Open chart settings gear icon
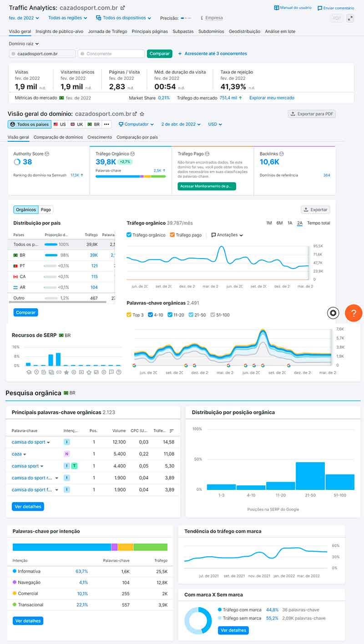 tap(333, 313)
